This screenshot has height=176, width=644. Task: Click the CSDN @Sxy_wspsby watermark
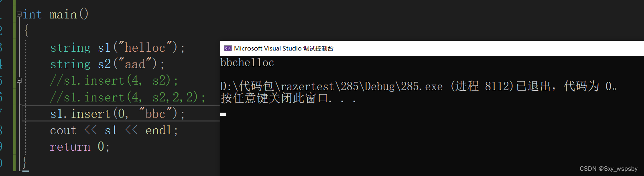(608, 169)
